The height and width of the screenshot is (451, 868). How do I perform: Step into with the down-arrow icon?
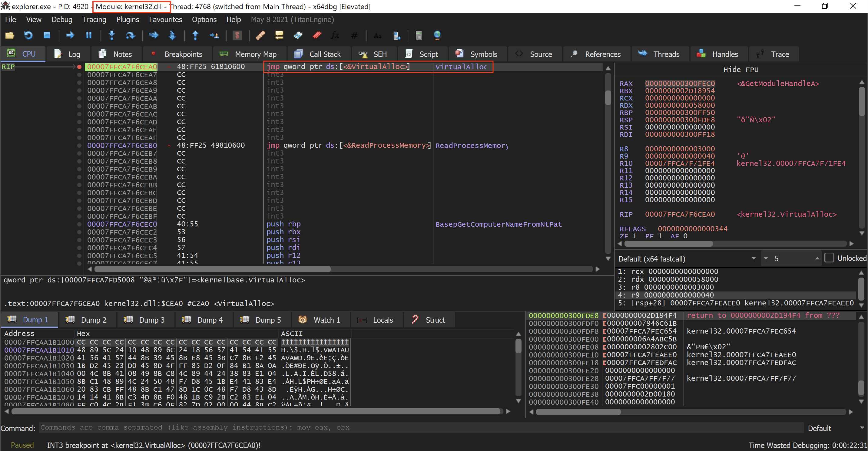[x=111, y=35]
